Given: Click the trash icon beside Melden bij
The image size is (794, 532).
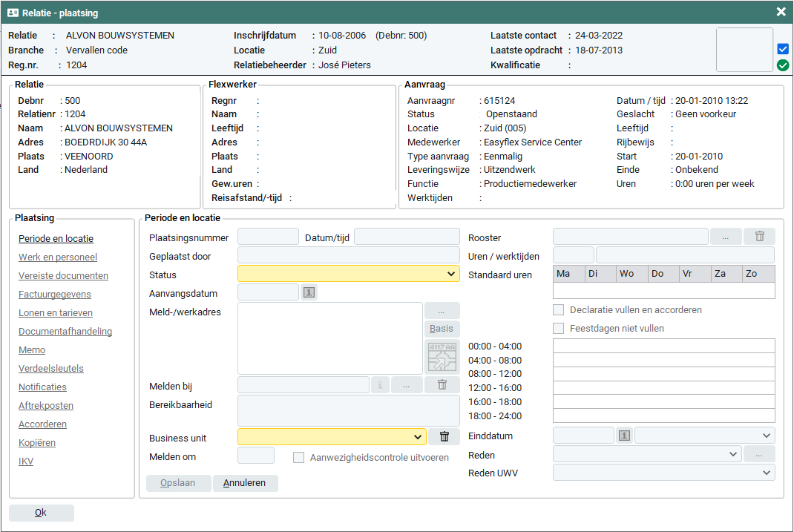Looking at the screenshot, I should 442,384.
